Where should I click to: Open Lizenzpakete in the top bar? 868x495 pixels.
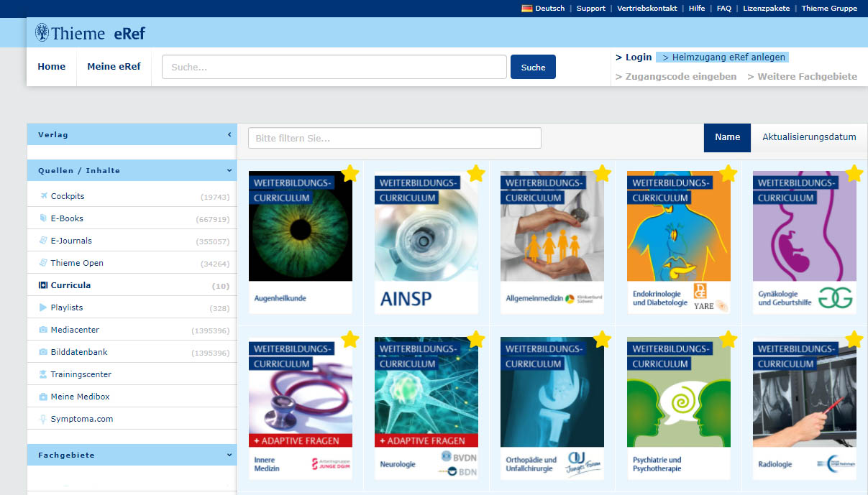767,9
